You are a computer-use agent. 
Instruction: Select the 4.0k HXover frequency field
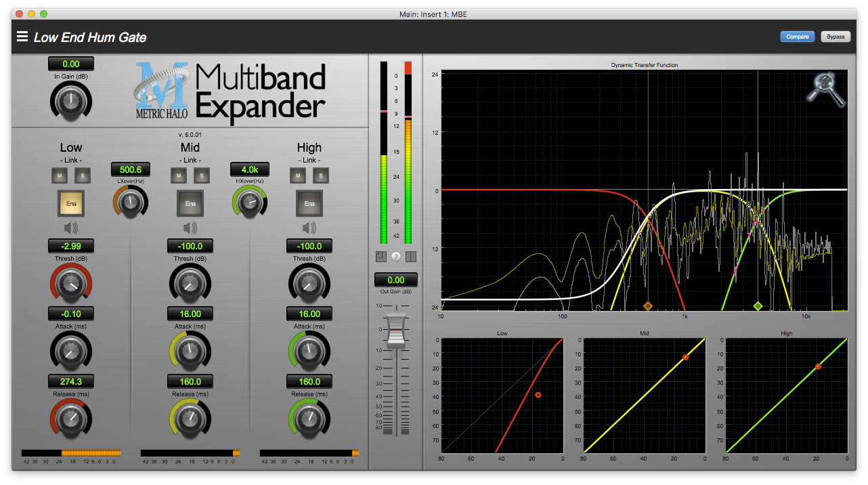coord(249,169)
